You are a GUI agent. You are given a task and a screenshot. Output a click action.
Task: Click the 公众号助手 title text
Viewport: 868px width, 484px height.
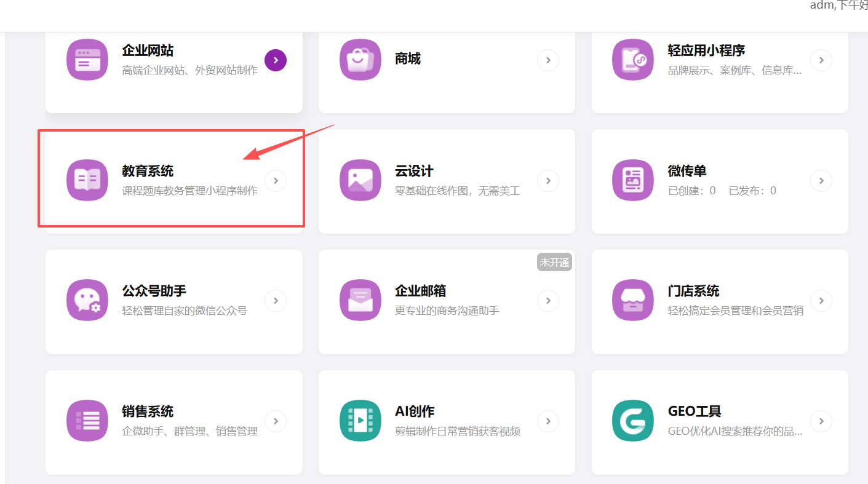coord(154,291)
